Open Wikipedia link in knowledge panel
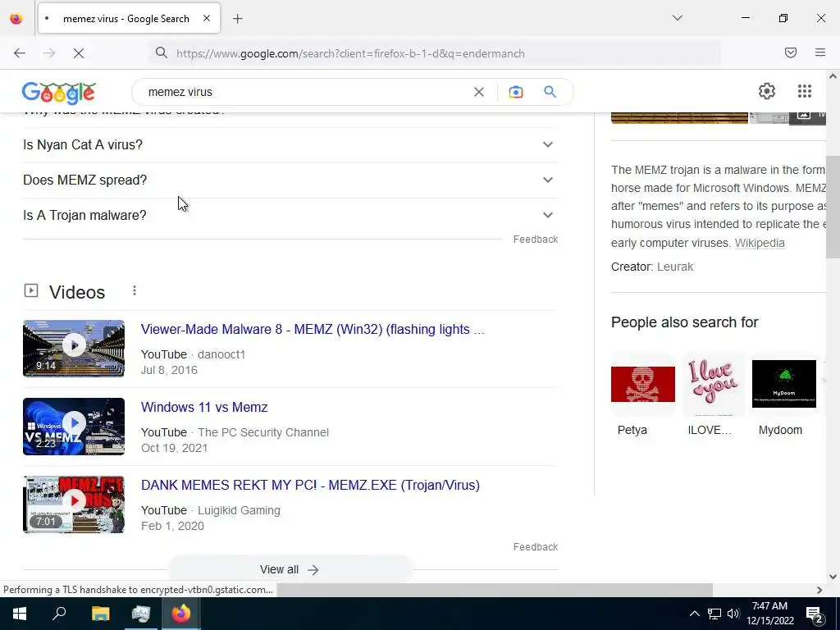Viewport: 840px width, 630px height. coord(760,243)
